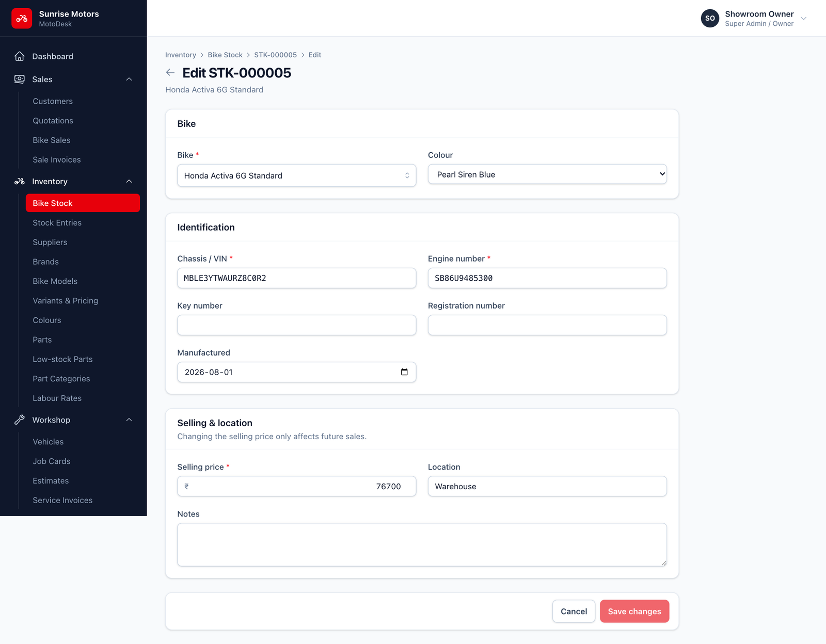Click the Cancel button
This screenshot has width=826, height=644.
tap(574, 611)
